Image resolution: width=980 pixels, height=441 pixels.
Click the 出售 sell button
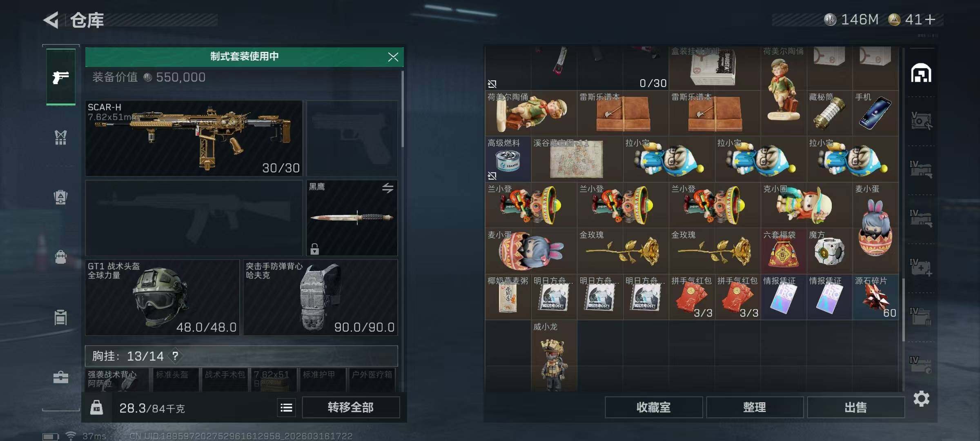click(855, 407)
